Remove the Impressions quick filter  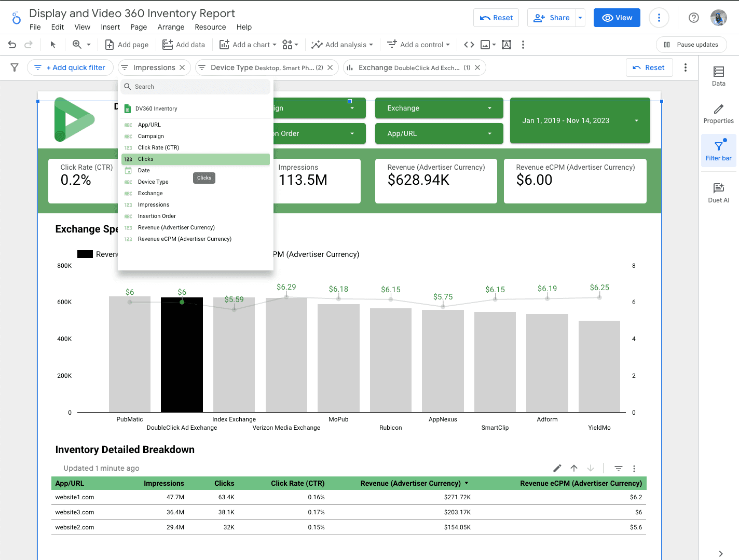182,67
